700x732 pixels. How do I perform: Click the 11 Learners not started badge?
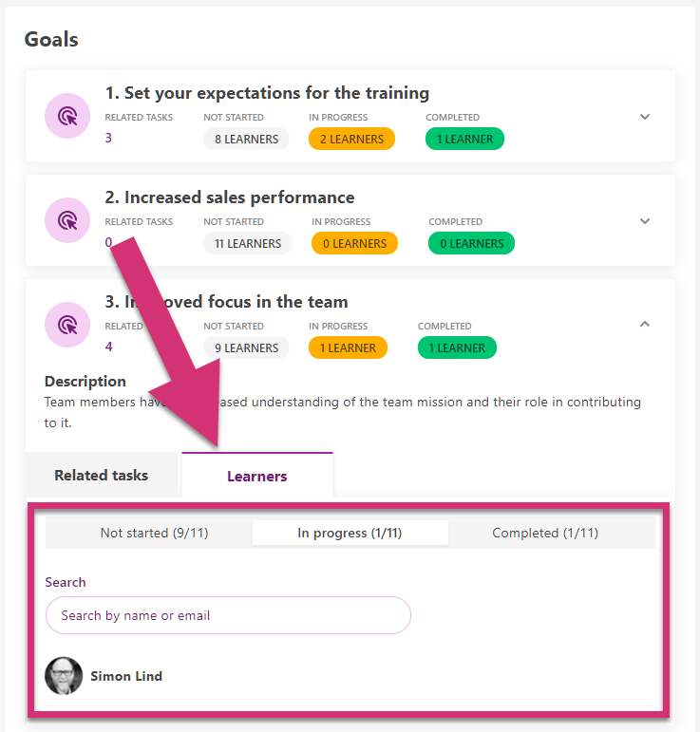[x=248, y=243]
